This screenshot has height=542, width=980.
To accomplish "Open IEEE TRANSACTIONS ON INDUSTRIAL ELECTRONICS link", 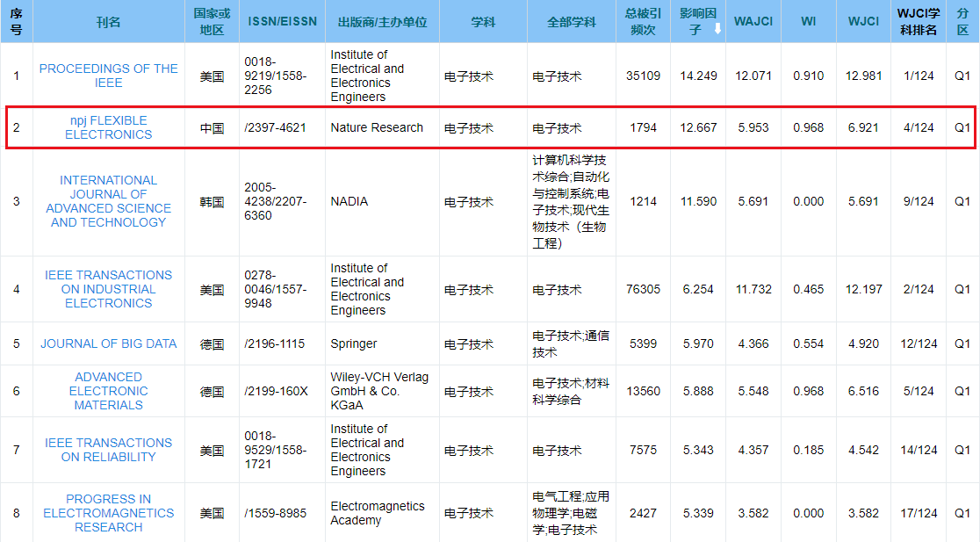I will point(108,289).
